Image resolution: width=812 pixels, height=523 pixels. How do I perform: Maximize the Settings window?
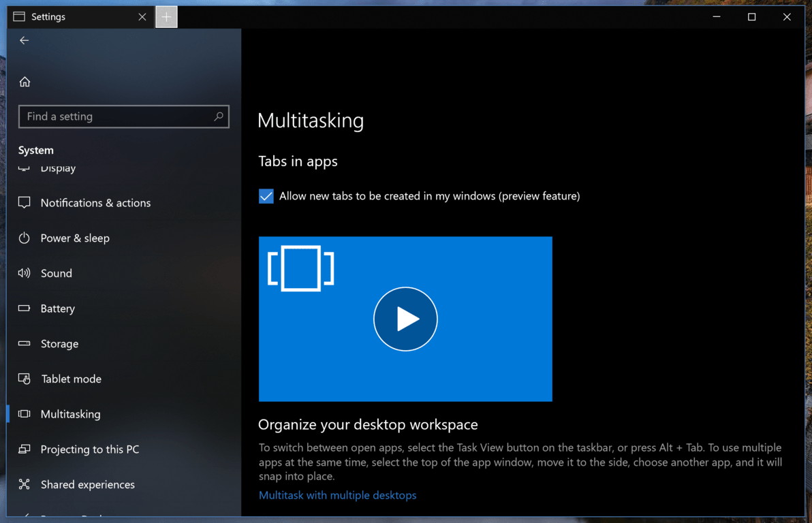[x=752, y=17]
